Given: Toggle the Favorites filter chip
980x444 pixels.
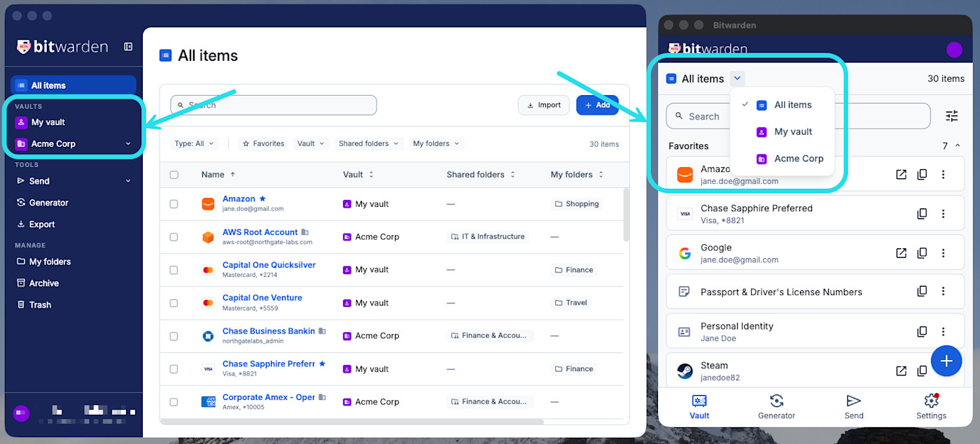Looking at the screenshot, I should [263, 143].
